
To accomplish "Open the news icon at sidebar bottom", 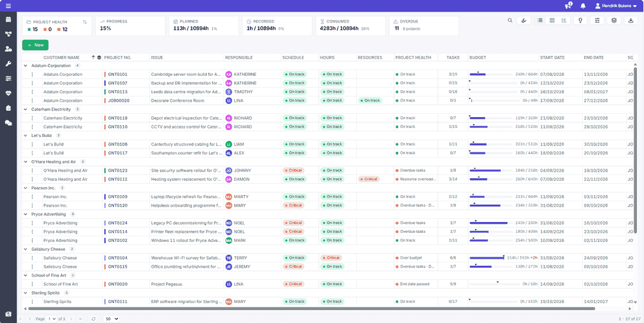I will click(x=8, y=314).
